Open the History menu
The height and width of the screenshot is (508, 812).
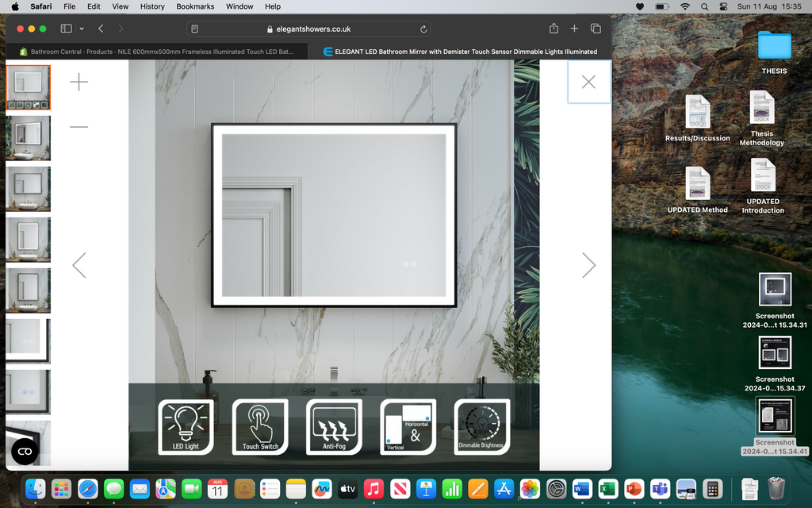tap(152, 6)
